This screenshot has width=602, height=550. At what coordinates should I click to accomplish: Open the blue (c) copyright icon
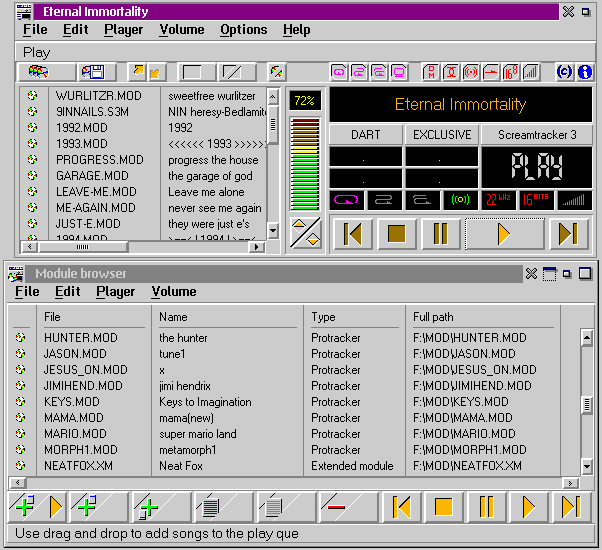[564, 72]
